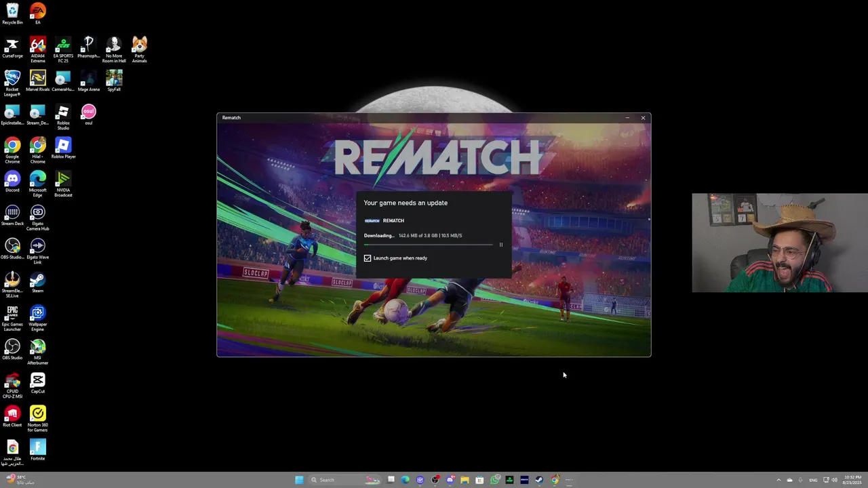Select the Elgato Wave Link icon
Viewport: 868px width, 488px height.
point(38,251)
